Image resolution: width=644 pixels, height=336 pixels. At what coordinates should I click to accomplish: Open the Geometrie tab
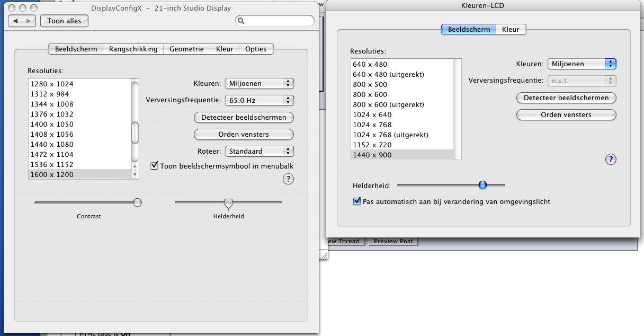pyautogui.click(x=186, y=49)
